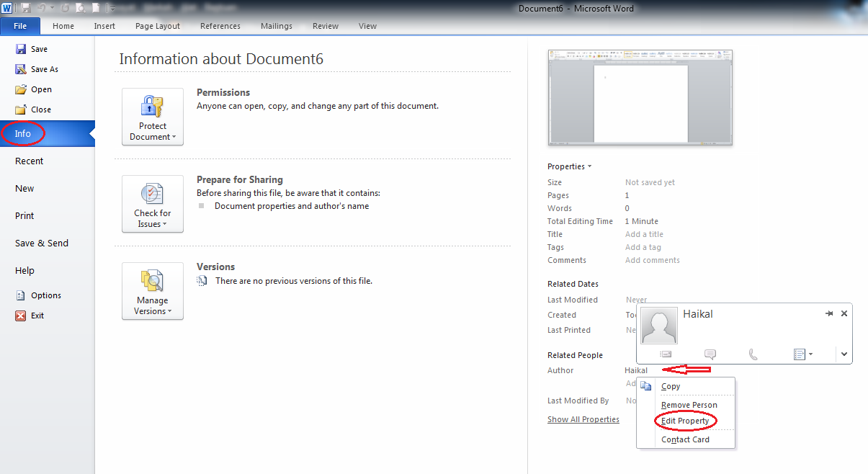
Task: Choose Edit Property from the context menu
Action: 685,421
